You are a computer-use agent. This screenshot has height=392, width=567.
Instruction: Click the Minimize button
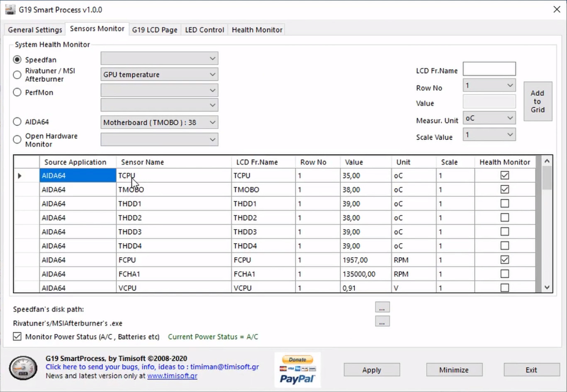(454, 370)
